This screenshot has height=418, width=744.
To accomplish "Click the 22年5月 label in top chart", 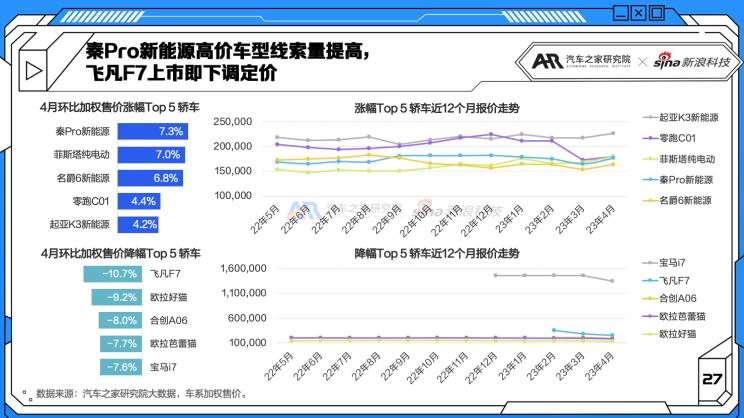I will pyautogui.click(x=264, y=220).
